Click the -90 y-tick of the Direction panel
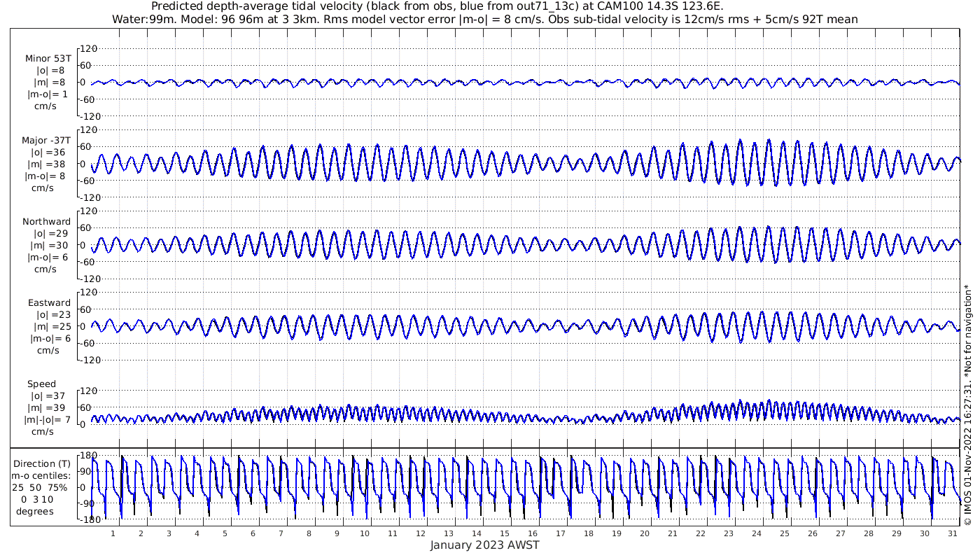The width and height of the screenshot is (980, 560). pos(89,503)
